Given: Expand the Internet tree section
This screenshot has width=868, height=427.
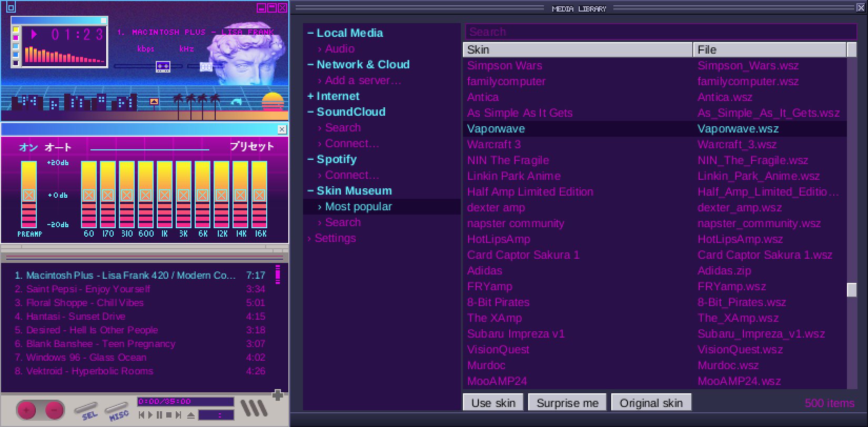Looking at the screenshot, I should (310, 96).
